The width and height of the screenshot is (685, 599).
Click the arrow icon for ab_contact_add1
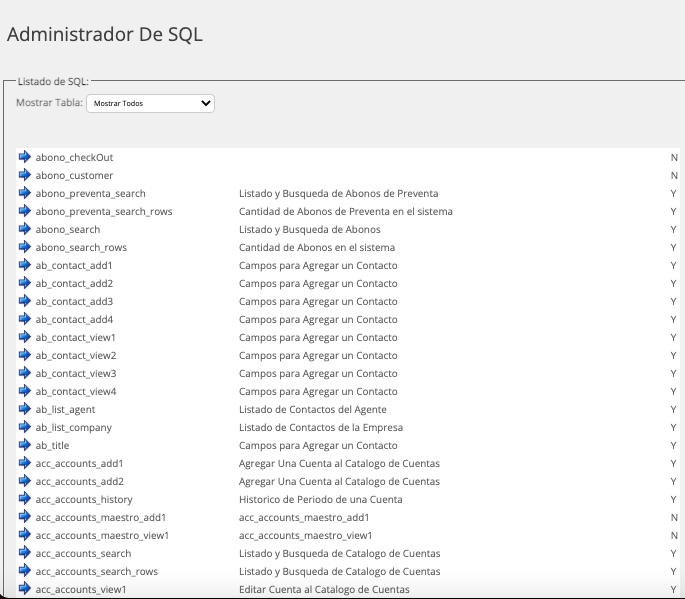[x=25, y=265]
